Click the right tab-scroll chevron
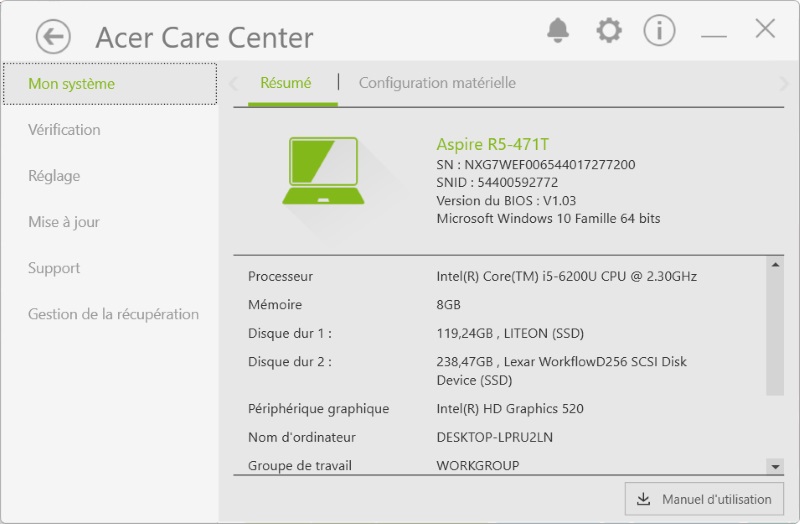 [x=783, y=83]
